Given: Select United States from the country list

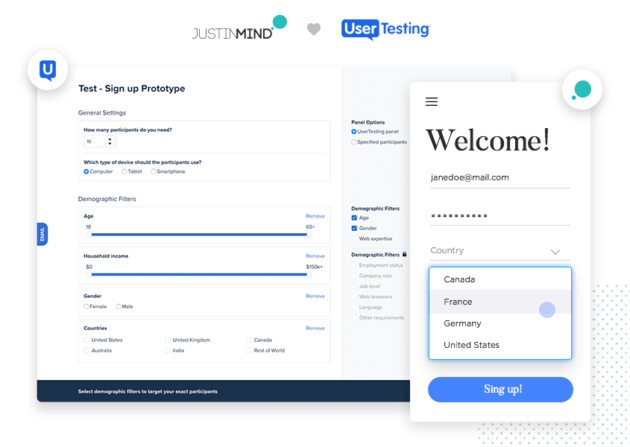Looking at the screenshot, I should [x=500, y=345].
